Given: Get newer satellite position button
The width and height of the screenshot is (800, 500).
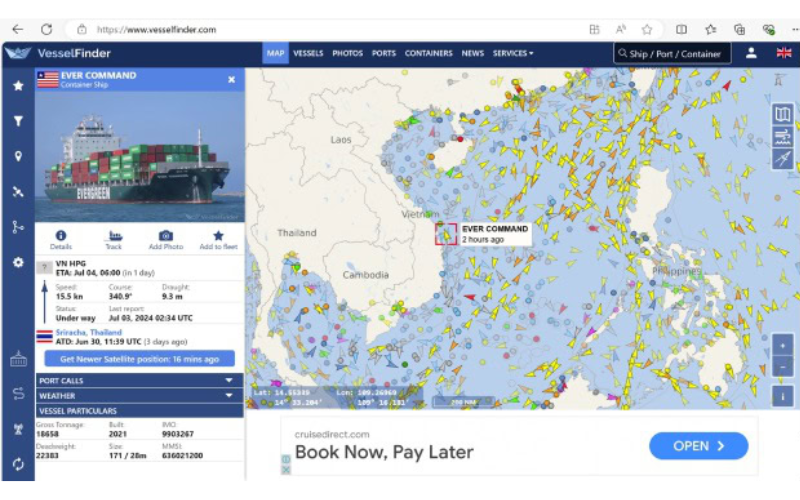Looking at the screenshot, I should click(139, 359).
